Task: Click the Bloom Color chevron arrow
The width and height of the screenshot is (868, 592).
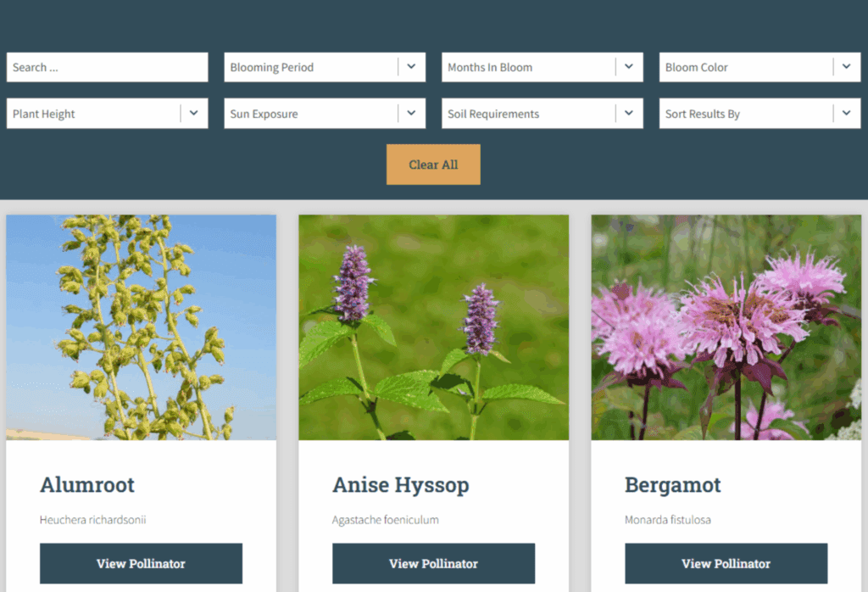Action: coord(846,67)
